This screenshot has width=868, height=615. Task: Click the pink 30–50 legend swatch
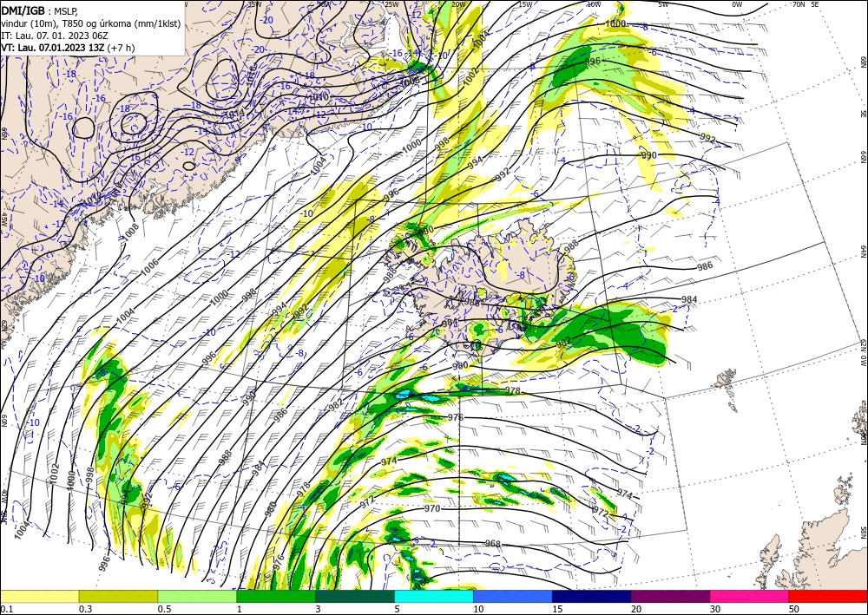click(x=750, y=596)
